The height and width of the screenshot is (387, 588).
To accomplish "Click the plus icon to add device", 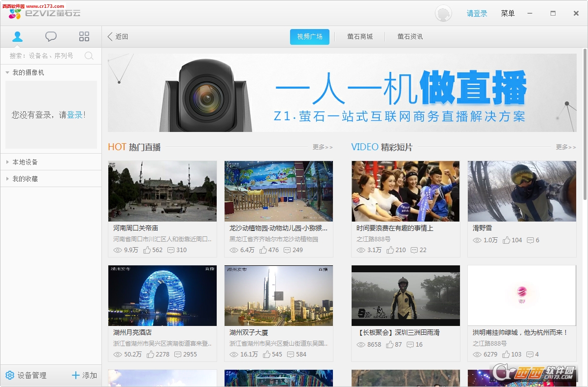I will (x=76, y=375).
